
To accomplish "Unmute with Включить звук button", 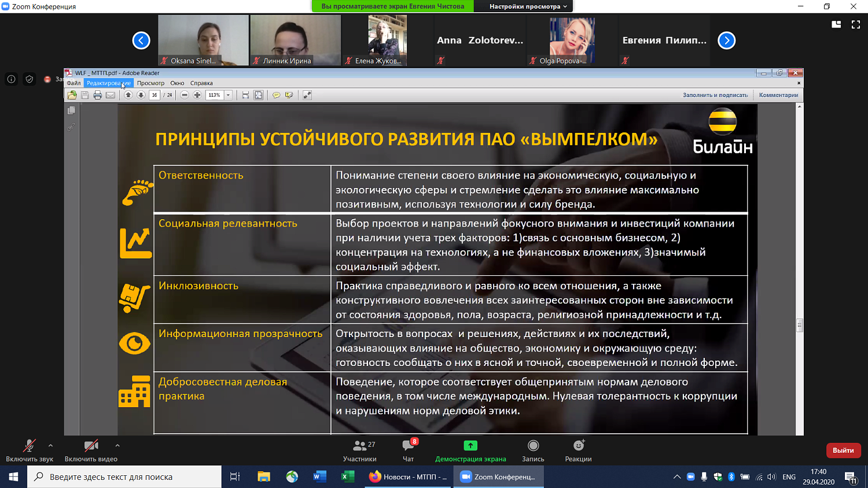I will (x=30, y=451).
